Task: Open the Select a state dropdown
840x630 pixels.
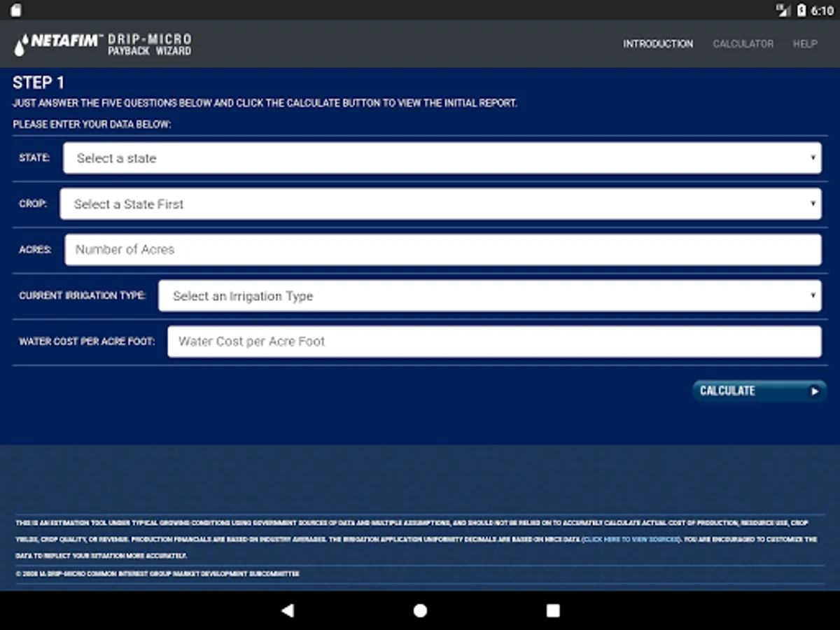Action: pos(442,158)
